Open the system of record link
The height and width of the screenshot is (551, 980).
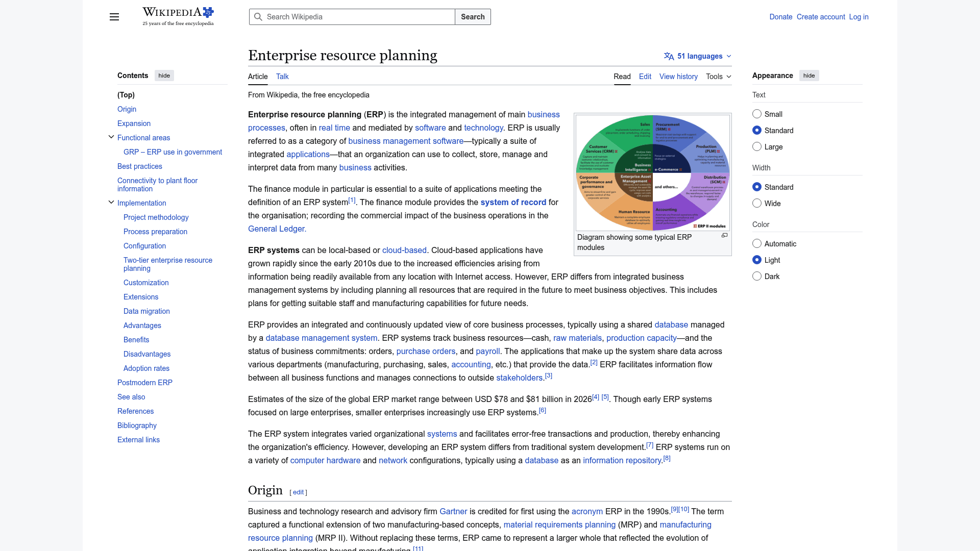click(513, 203)
